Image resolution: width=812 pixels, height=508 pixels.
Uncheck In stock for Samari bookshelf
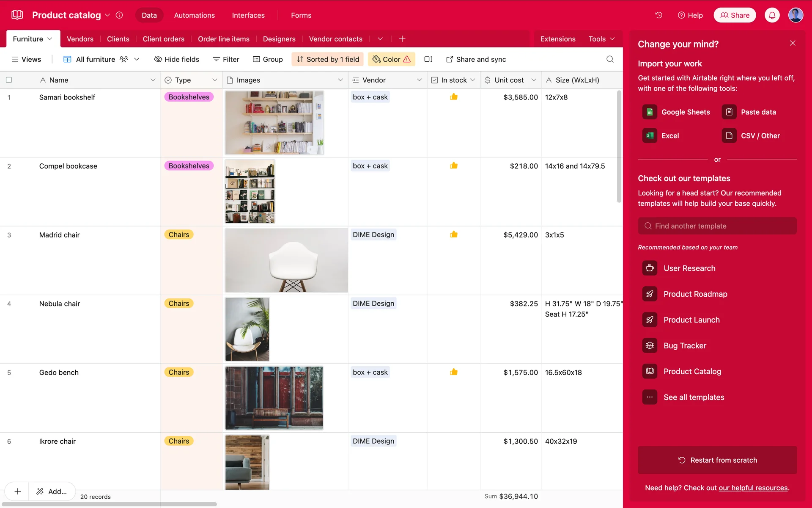[453, 97]
